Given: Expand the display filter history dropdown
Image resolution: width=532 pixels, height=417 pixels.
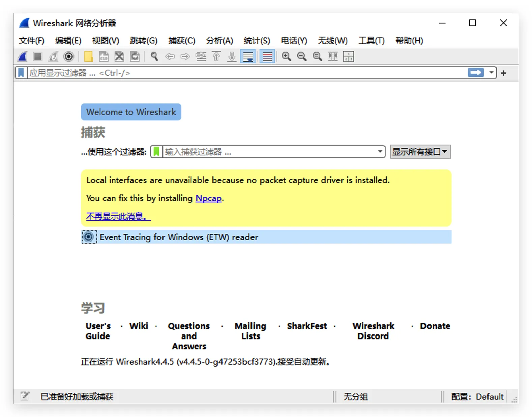Looking at the screenshot, I should [491, 73].
